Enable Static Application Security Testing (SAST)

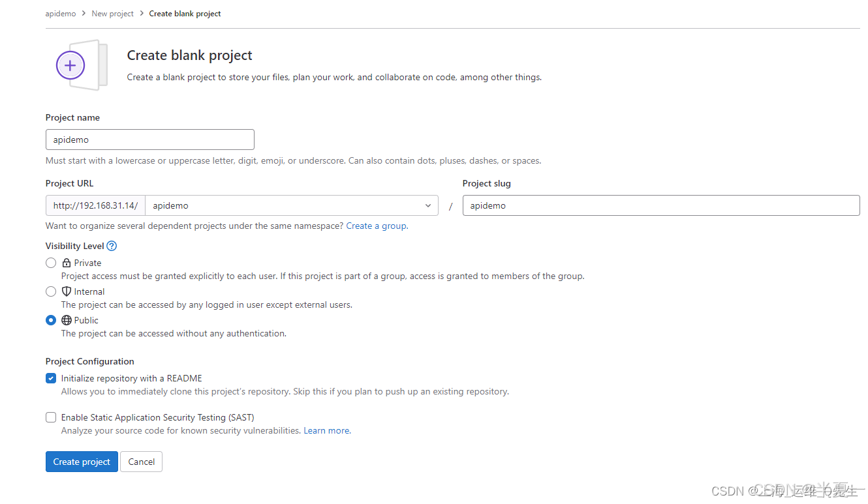[x=51, y=417]
